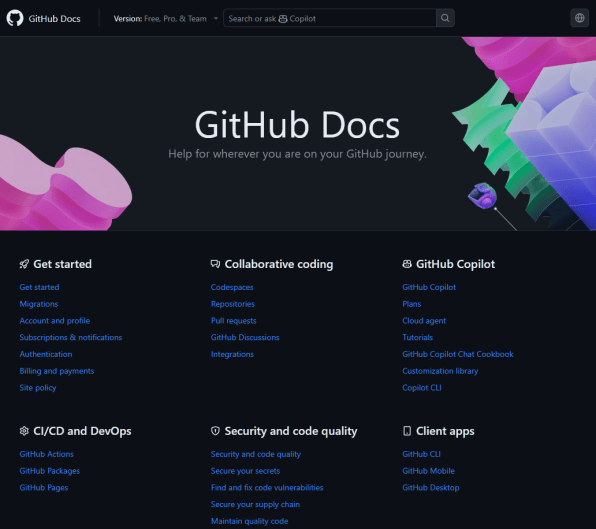
Task: Open the Cloud agent link
Action: pos(424,321)
